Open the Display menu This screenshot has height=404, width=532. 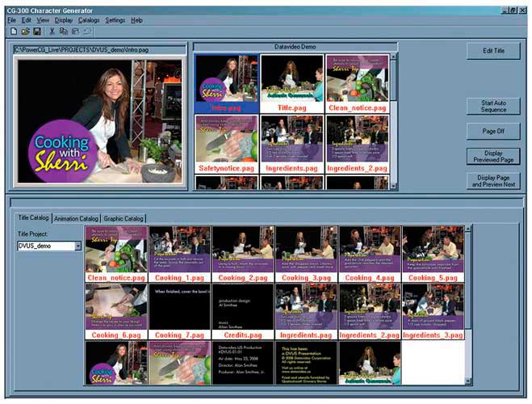tap(64, 19)
